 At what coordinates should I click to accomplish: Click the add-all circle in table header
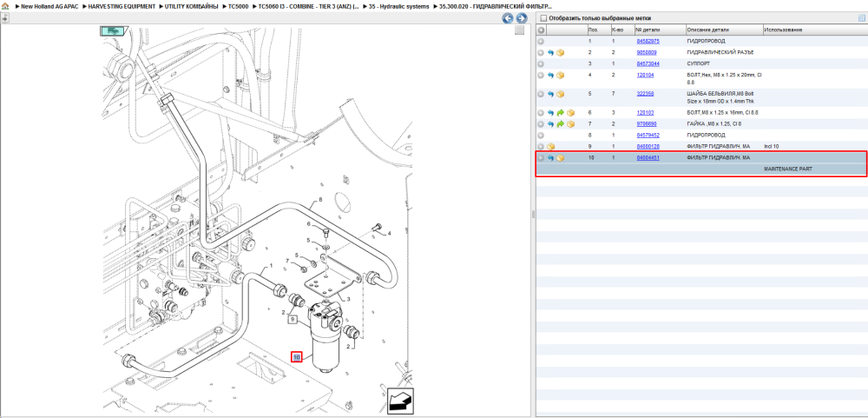542,30
